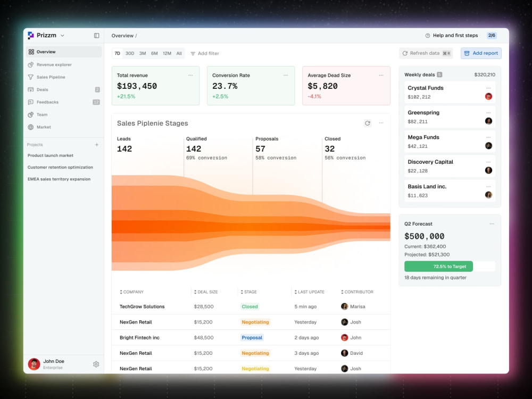Click Add filter button
The height and width of the screenshot is (399, 532).
coord(205,53)
